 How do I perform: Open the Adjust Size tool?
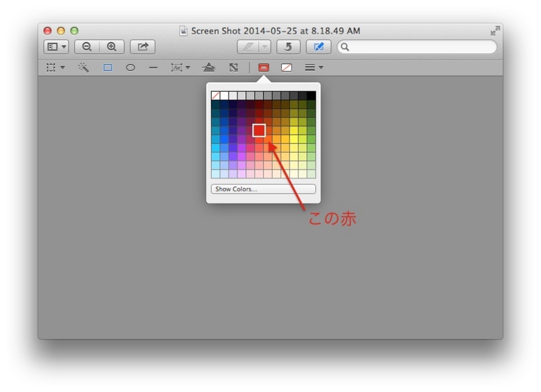(x=233, y=68)
